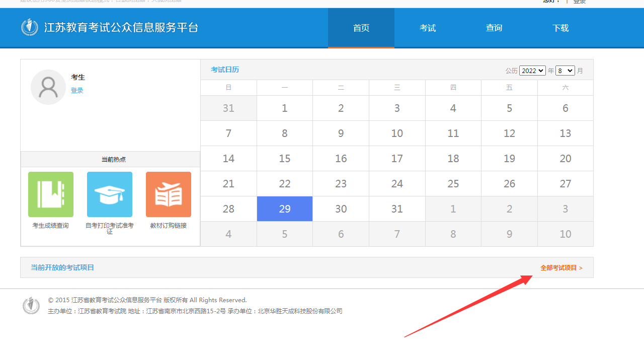Open 全部考试项目 link
644x342 pixels.
coord(561,268)
